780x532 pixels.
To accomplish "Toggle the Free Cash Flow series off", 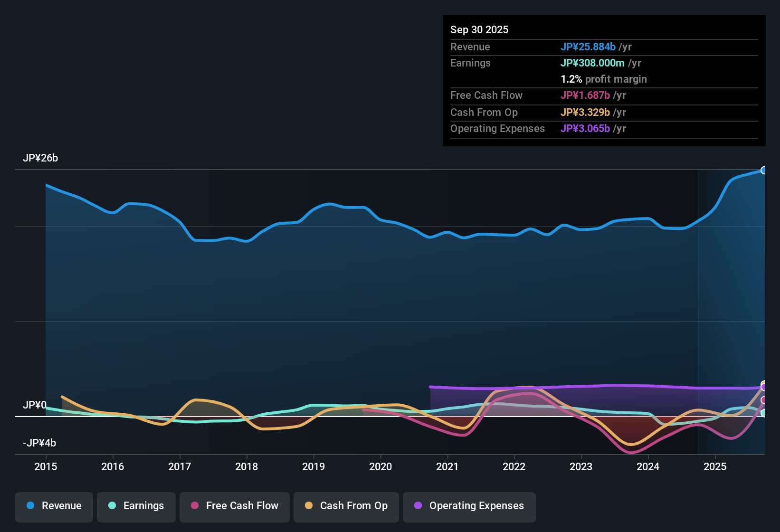I will 234,506.
